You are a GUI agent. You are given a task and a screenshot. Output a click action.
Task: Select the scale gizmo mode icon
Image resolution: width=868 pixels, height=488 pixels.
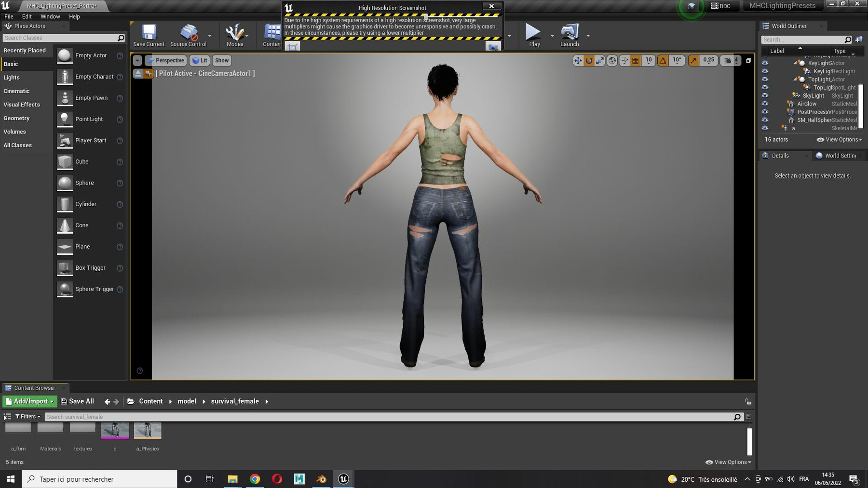pos(600,60)
